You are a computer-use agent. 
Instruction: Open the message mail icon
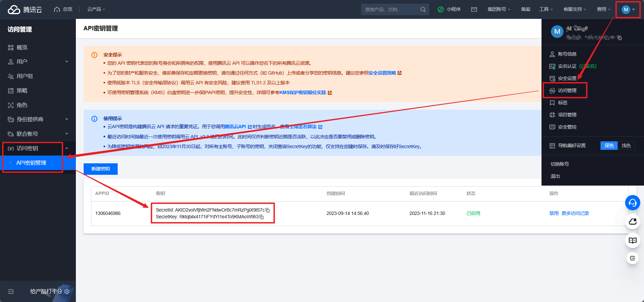[x=474, y=9]
